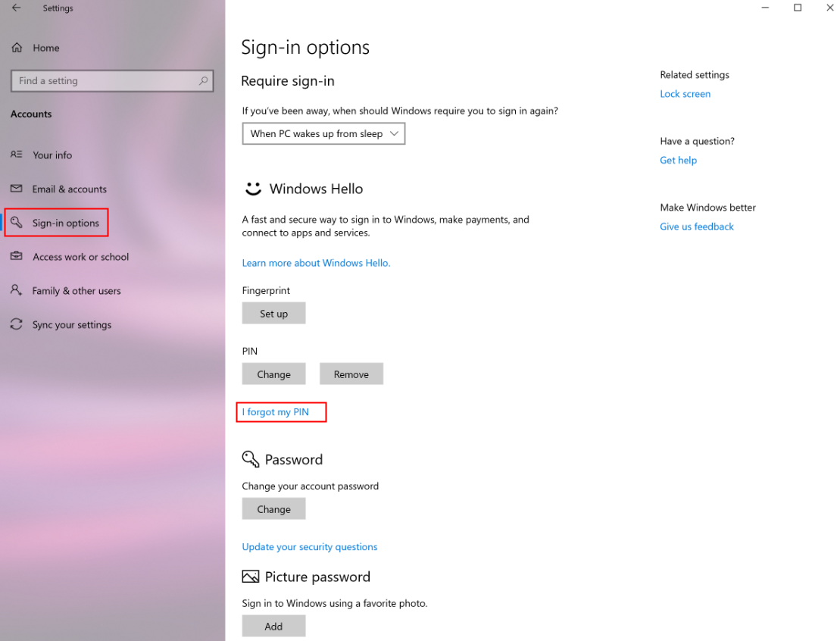The height and width of the screenshot is (641, 840).
Task: Click the Family & other users icon
Action: (x=17, y=290)
